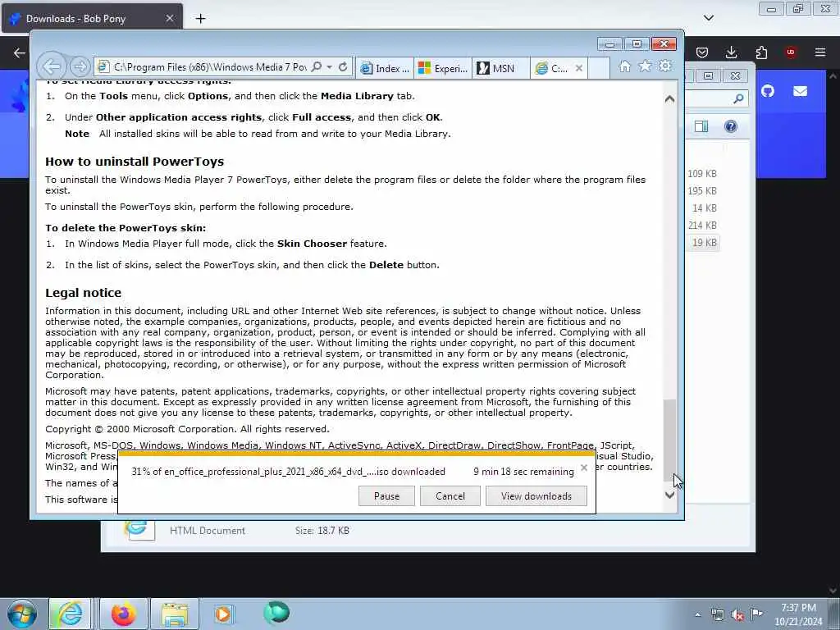Open View downloads in IE
This screenshot has height=630, width=840.
(536, 496)
